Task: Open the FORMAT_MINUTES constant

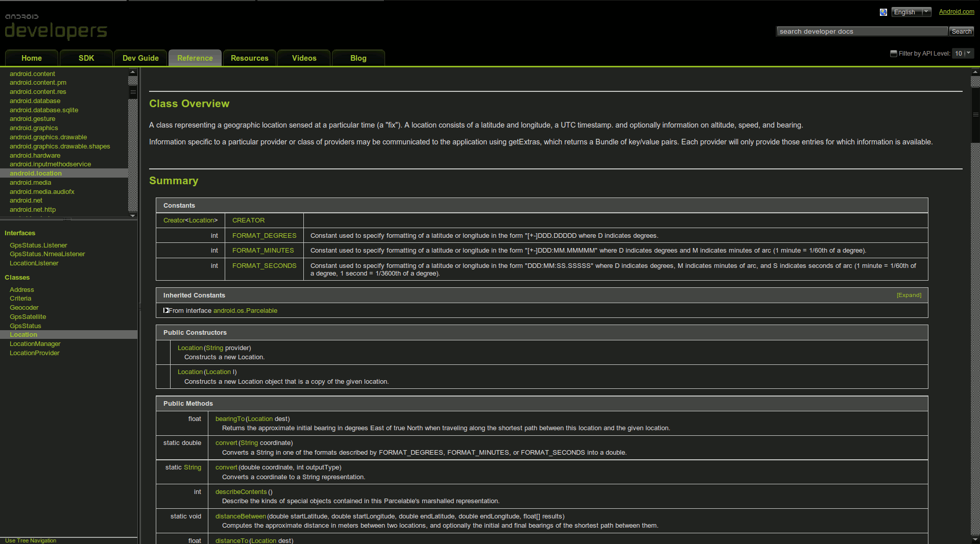Action: (263, 251)
